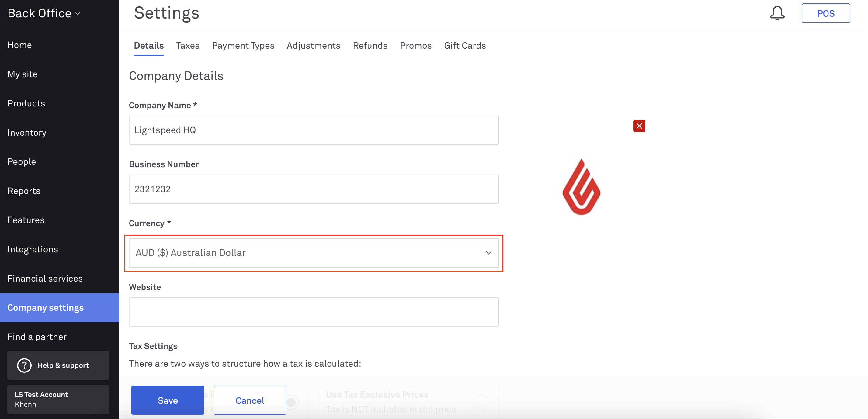Switch to the Taxes tab
The width and height of the screenshot is (868, 419).
point(188,46)
